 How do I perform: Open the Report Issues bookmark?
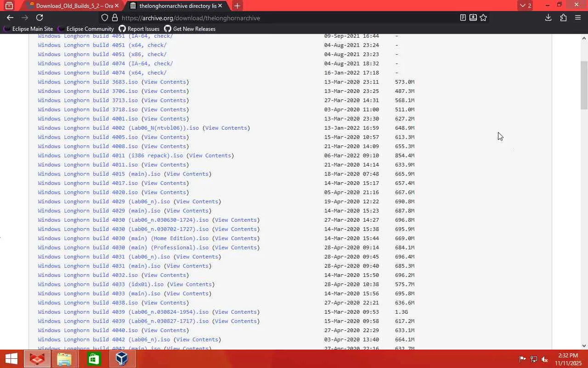[x=139, y=29]
